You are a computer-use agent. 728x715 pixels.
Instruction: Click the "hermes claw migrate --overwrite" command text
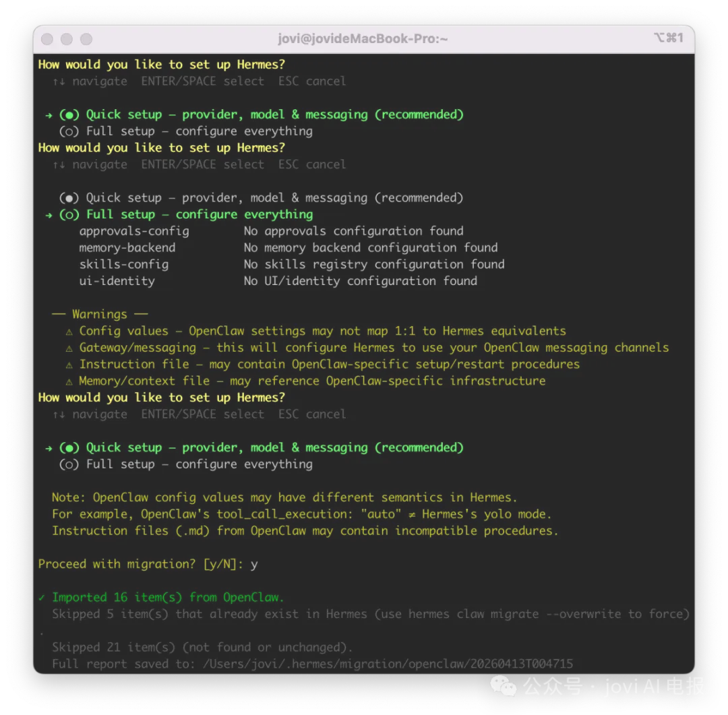514,615
